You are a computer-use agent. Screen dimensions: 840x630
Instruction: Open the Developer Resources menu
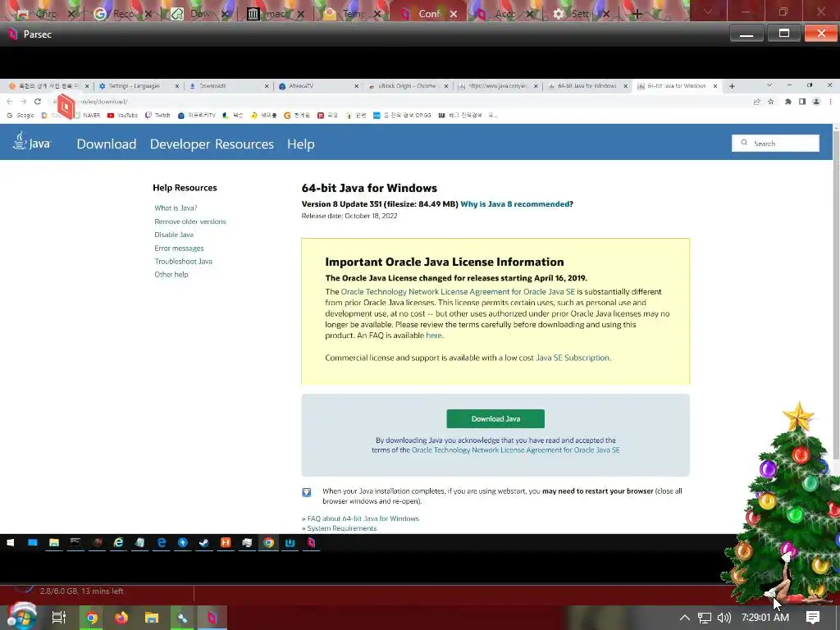pos(212,144)
